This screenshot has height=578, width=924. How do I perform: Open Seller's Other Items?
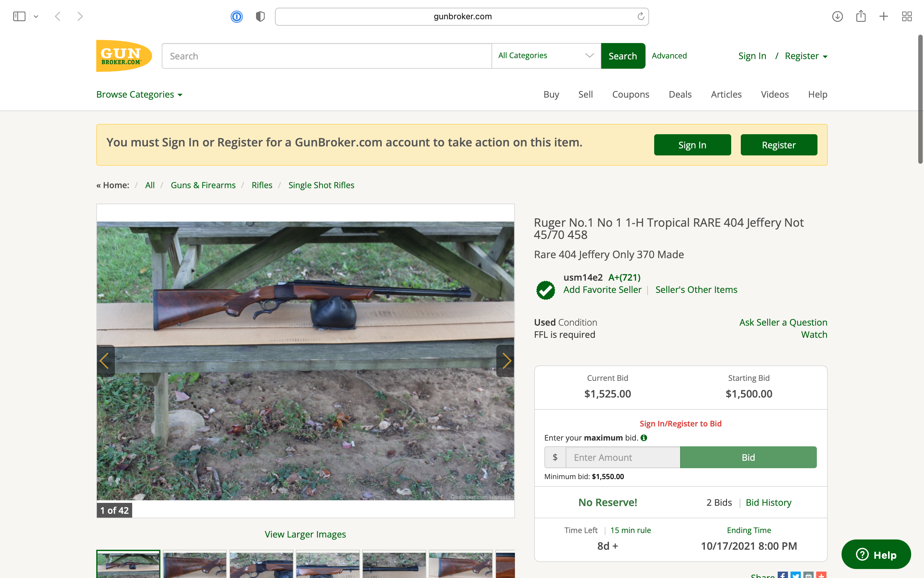(x=696, y=290)
